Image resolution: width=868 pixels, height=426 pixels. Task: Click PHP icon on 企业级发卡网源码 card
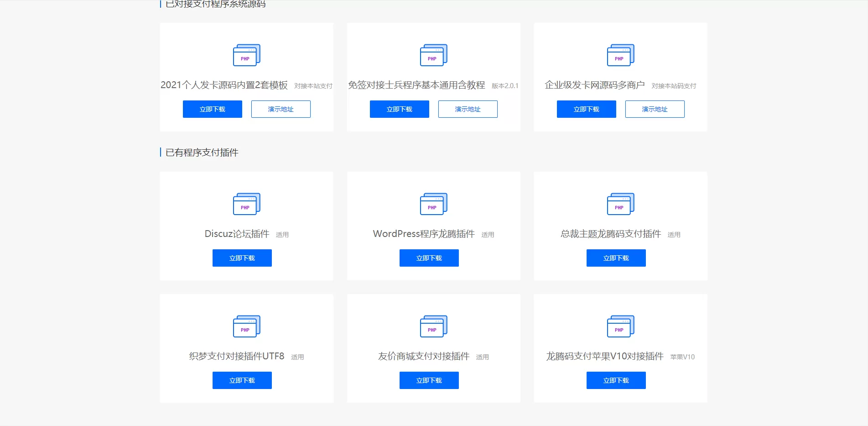coord(620,55)
